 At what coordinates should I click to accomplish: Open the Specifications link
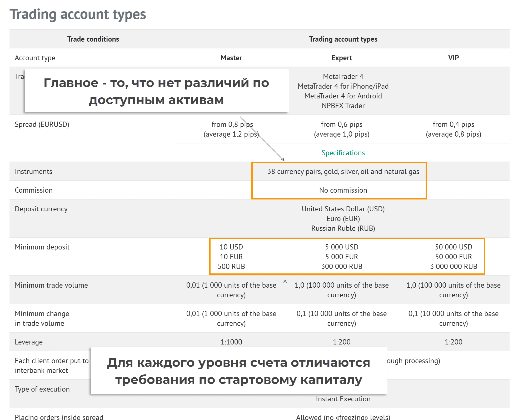343,153
